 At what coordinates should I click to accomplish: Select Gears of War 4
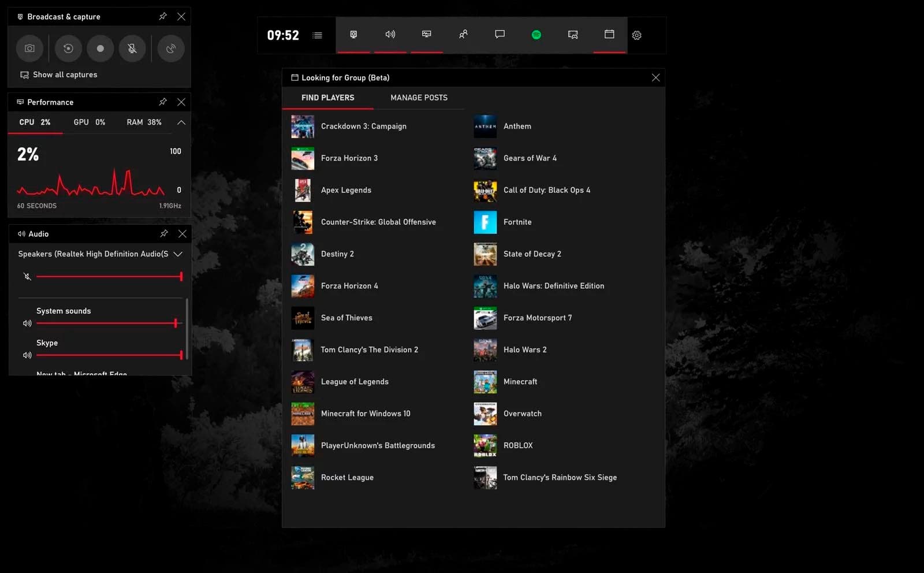tap(530, 158)
